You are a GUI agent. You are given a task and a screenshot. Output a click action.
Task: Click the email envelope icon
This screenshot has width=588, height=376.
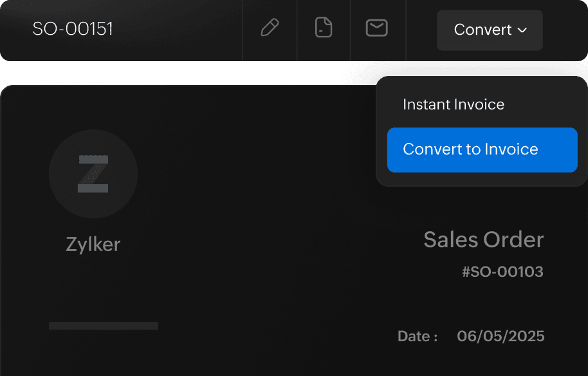click(376, 28)
